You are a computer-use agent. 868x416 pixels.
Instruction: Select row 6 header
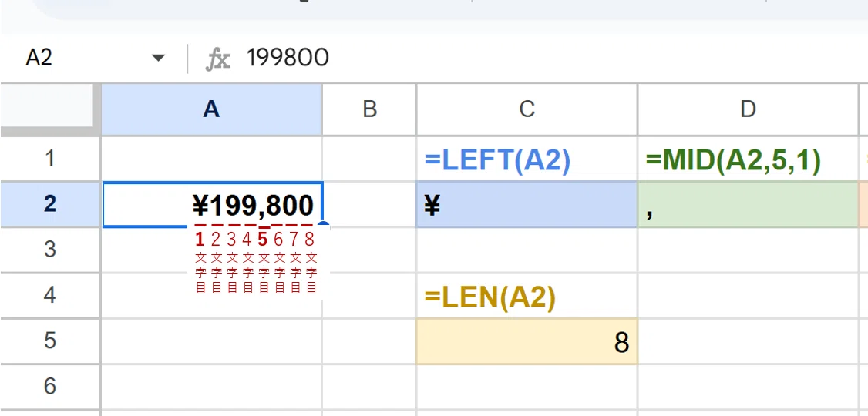(x=50, y=386)
